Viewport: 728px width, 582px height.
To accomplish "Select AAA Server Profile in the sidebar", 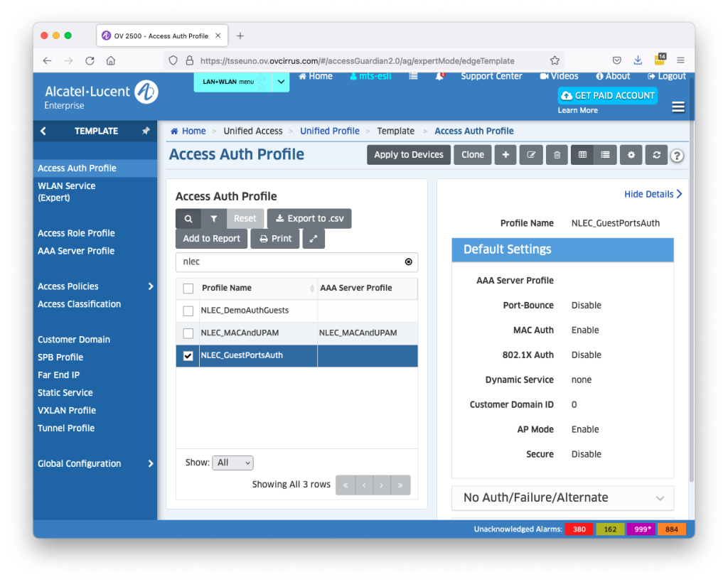I will 76,251.
